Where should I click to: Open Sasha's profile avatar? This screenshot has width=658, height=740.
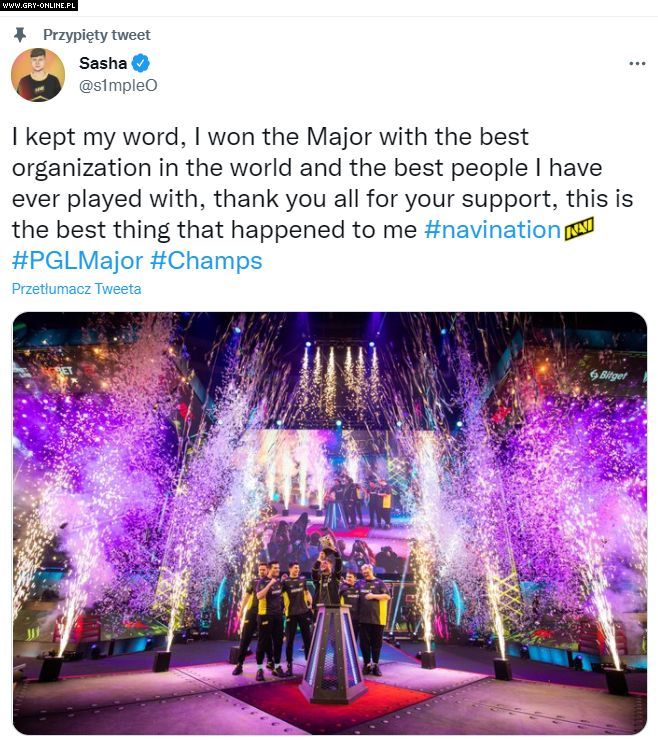pyautogui.click(x=38, y=74)
